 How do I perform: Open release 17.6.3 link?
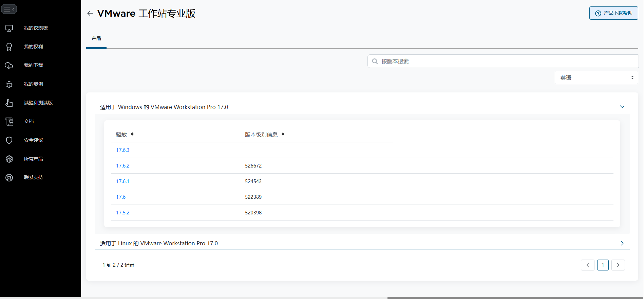[123, 150]
